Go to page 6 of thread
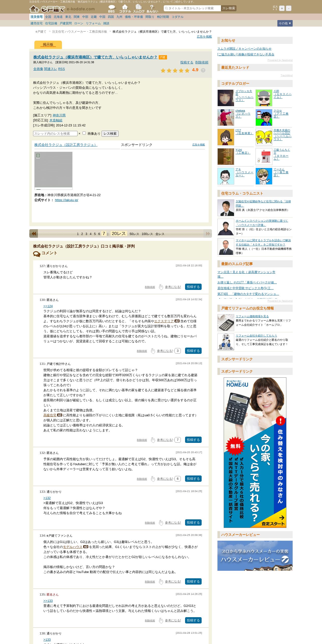Image resolution: width=322 pixels, height=644 pixels. [x=99, y=234]
